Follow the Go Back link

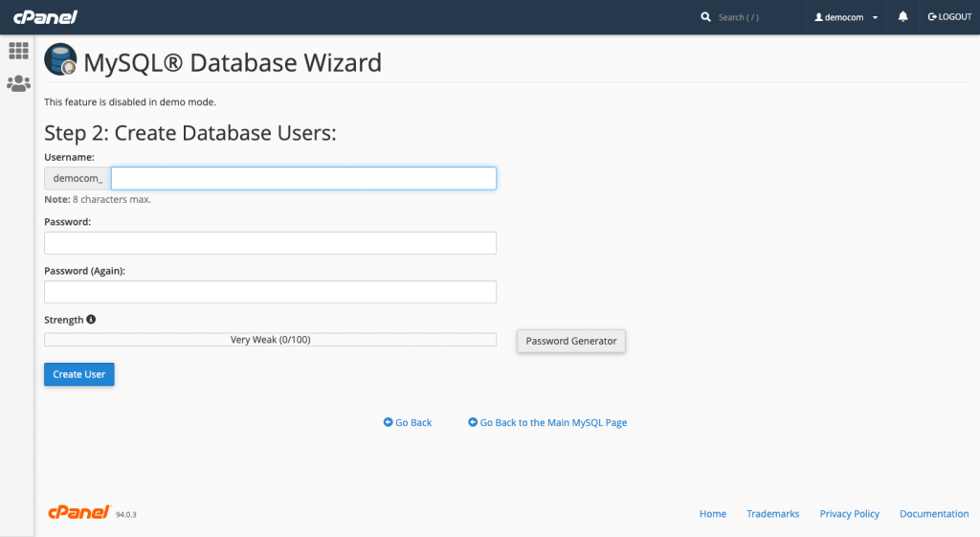(408, 422)
